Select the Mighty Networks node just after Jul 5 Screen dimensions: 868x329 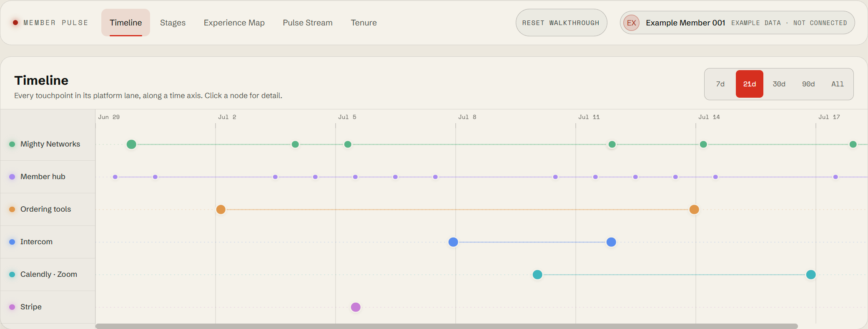(348, 144)
